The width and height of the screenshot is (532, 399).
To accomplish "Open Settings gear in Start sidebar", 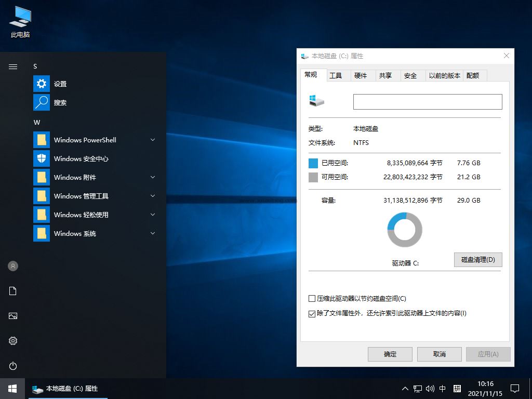I will (13, 341).
